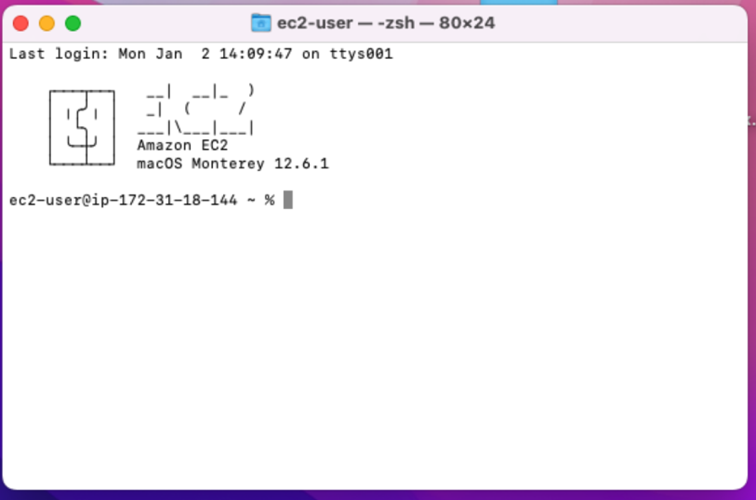
Task: Maximize the Terminal with the green button
Action: coord(73,23)
